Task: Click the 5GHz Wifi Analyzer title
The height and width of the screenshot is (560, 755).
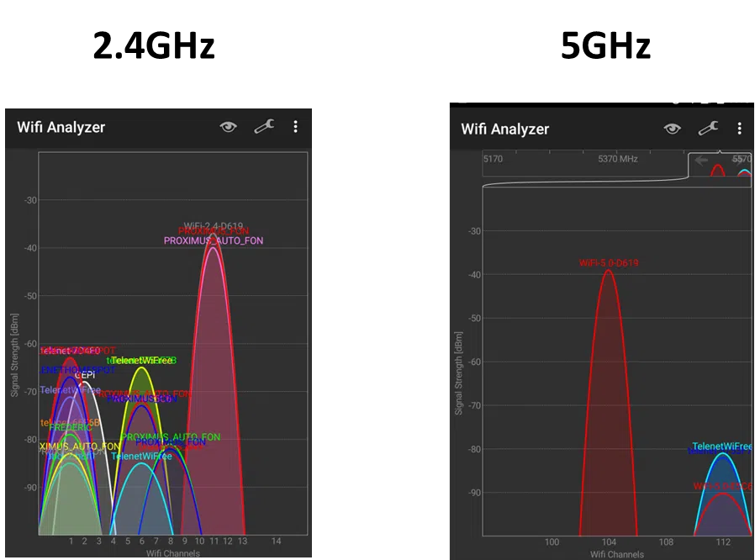Action: pyautogui.click(x=505, y=129)
